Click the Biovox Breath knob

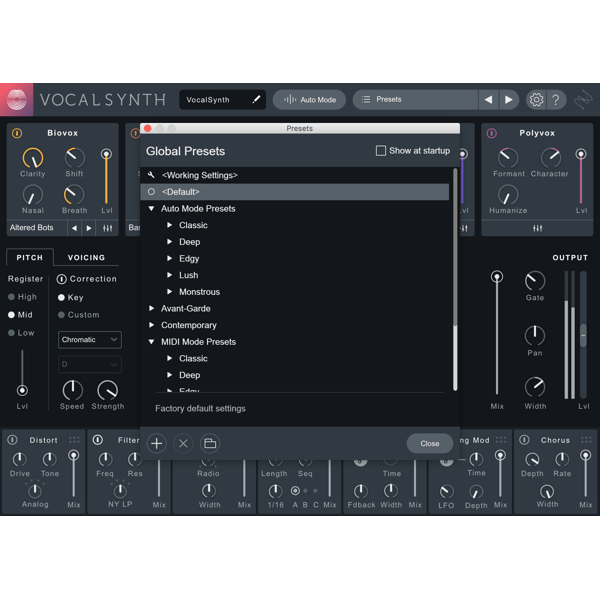pyautogui.click(x=74, y=194)
